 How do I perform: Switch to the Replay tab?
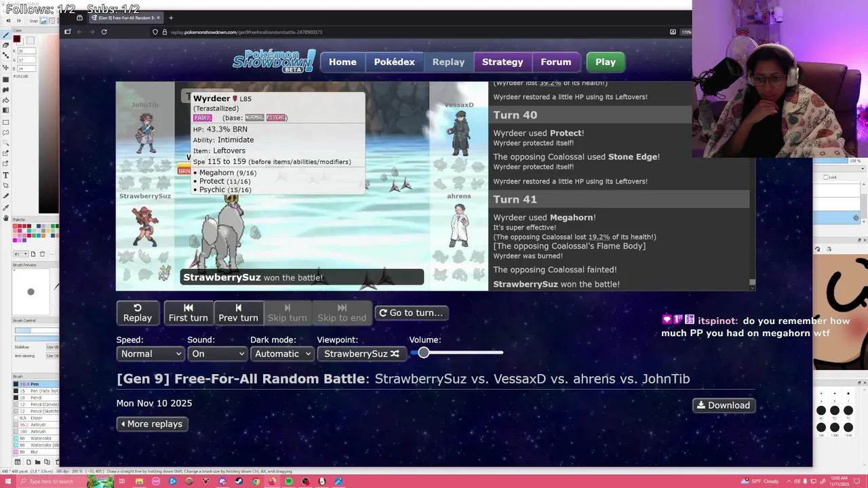coord(448,62)
